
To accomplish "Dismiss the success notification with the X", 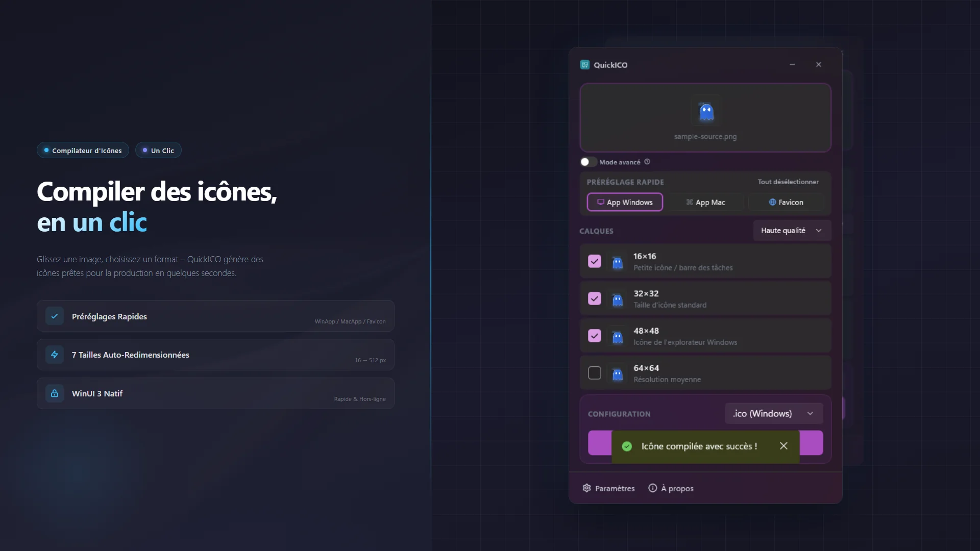I will tap(783, 446).
